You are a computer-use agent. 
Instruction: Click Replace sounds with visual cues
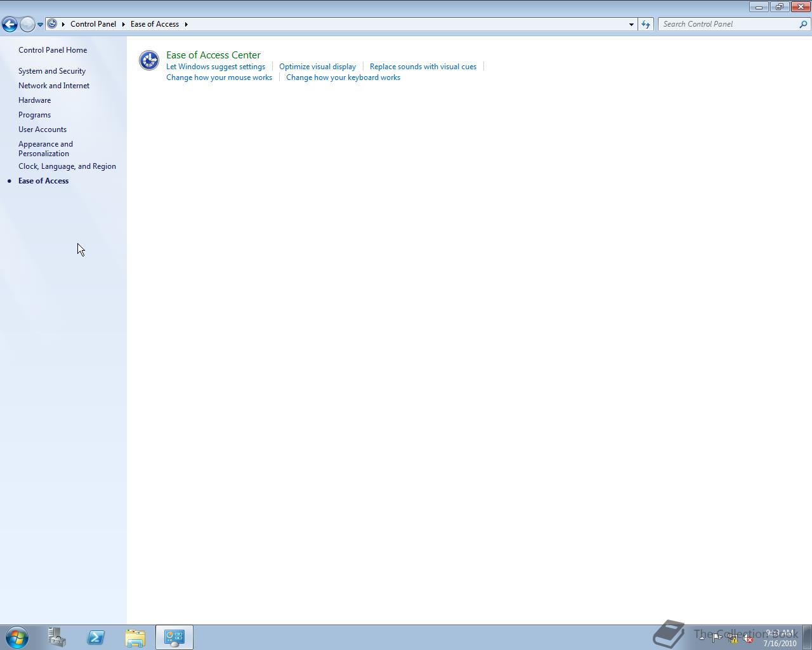[423, 67]
